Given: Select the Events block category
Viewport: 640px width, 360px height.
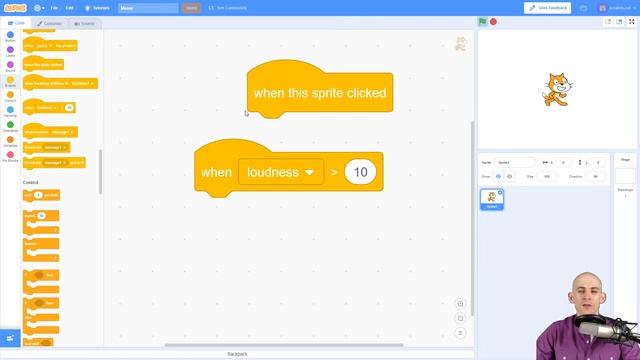Looking at the screenshot, I should [10, 82].
